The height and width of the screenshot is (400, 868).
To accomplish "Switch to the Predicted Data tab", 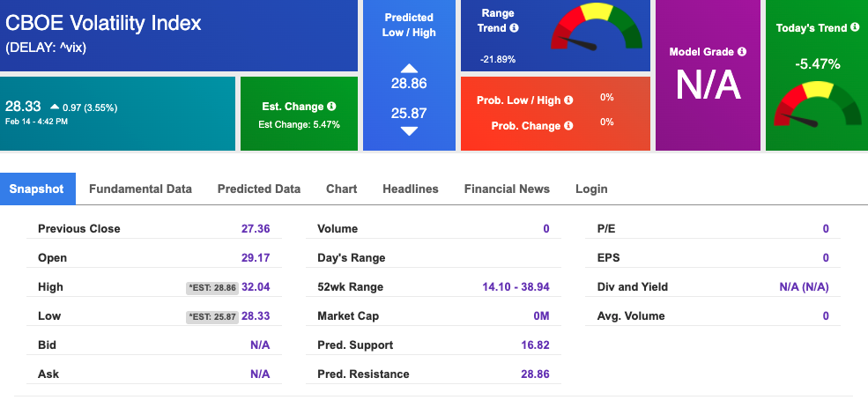I will coord(259,189).
